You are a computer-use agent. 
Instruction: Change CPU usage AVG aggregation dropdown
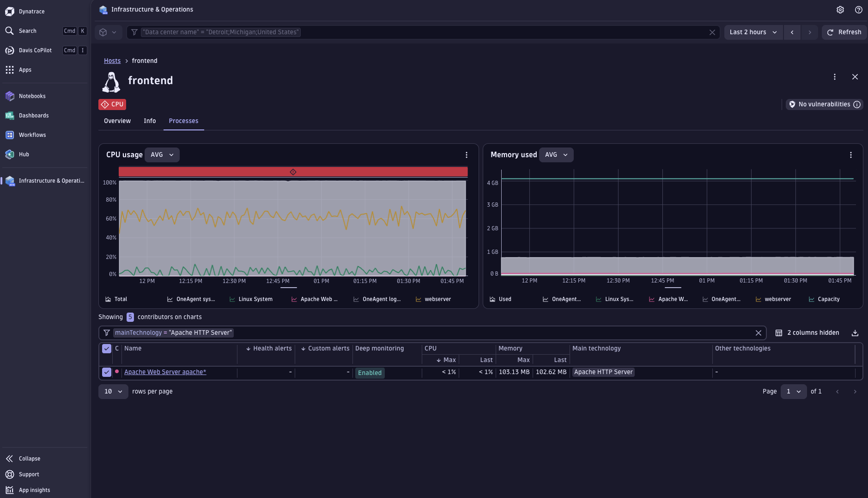click(x=162, y=155)
